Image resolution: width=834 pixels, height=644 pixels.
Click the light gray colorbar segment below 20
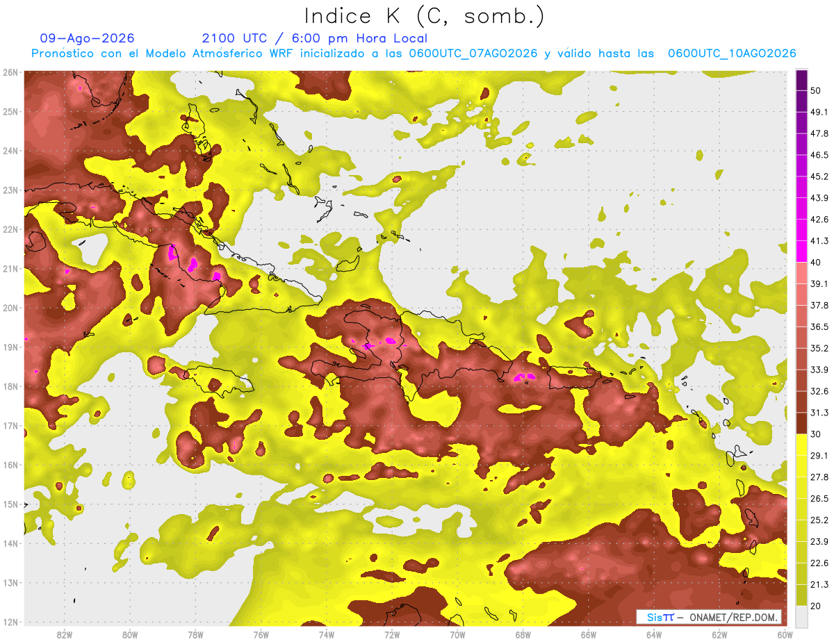(x=801, y=616)
